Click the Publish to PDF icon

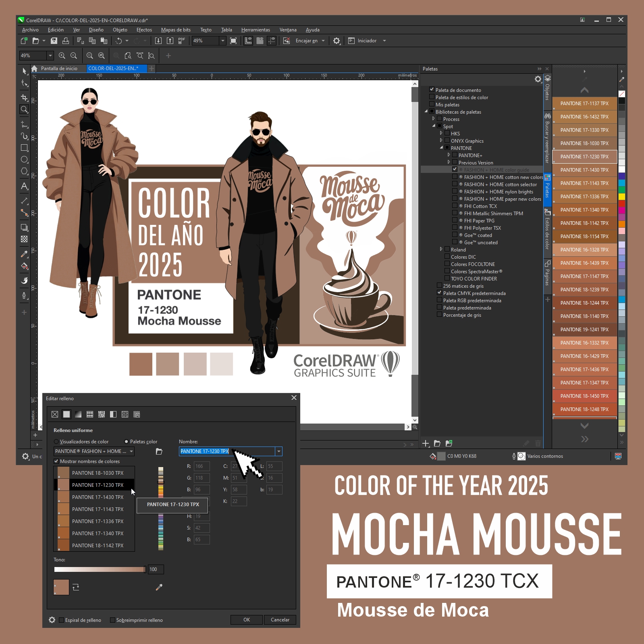tap(182, 41)
